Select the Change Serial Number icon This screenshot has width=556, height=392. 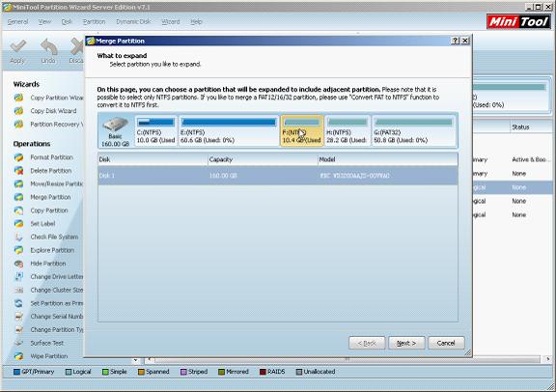18,317
